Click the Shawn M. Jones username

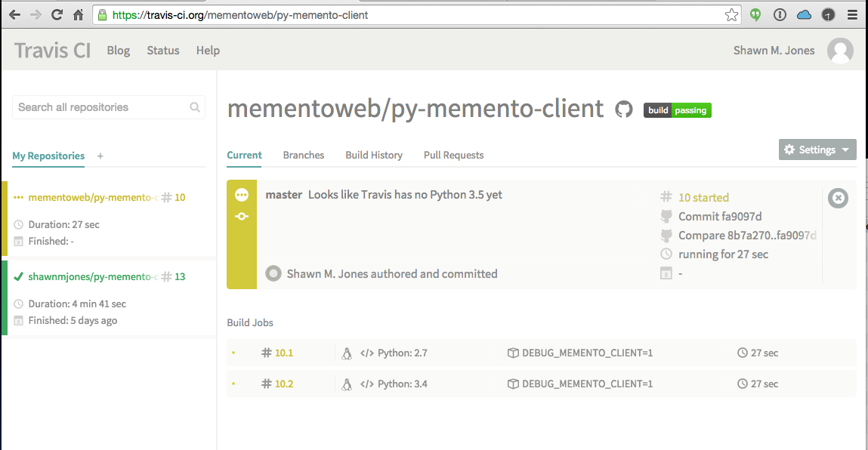(774, 51)
